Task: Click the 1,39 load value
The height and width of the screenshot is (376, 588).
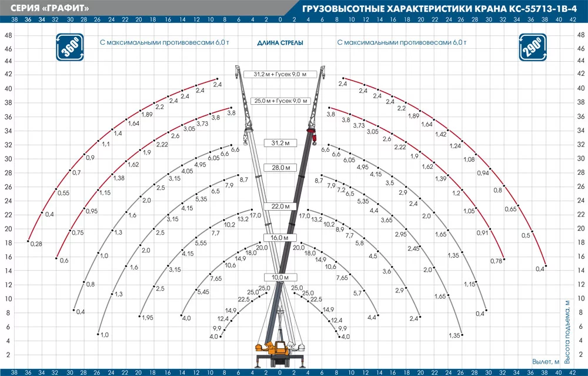Action: pos(441,179)
